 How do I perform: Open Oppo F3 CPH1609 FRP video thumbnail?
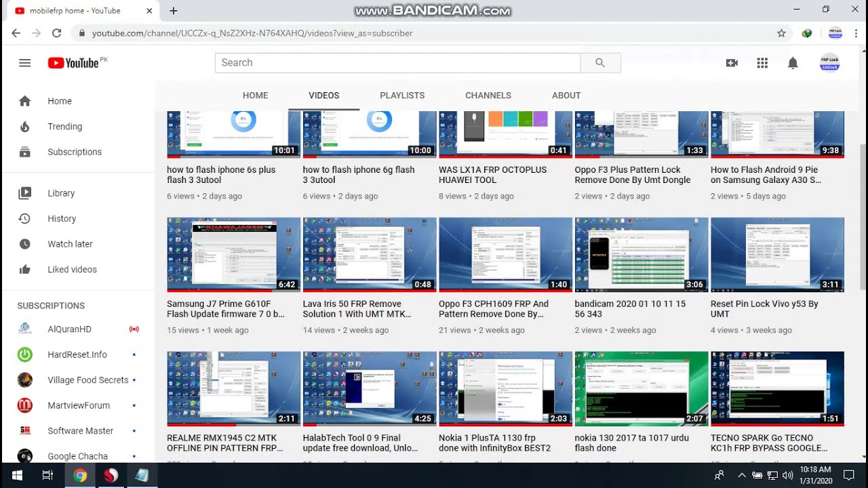coord(505,255)
